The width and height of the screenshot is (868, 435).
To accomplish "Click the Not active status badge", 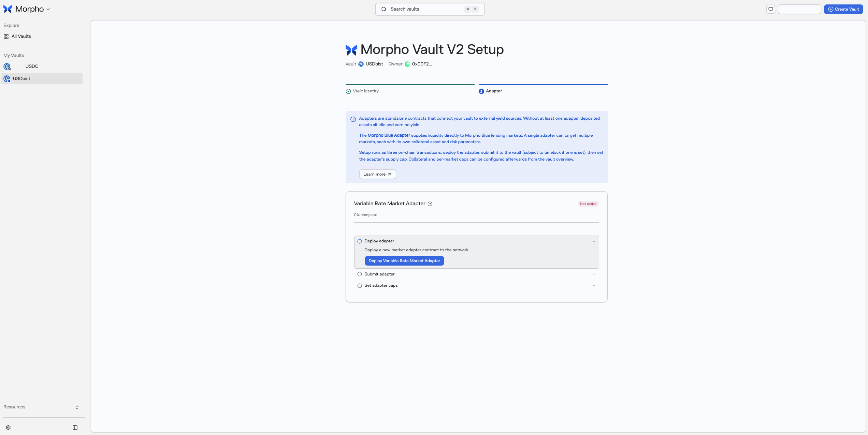I will (x=588, y=204).
